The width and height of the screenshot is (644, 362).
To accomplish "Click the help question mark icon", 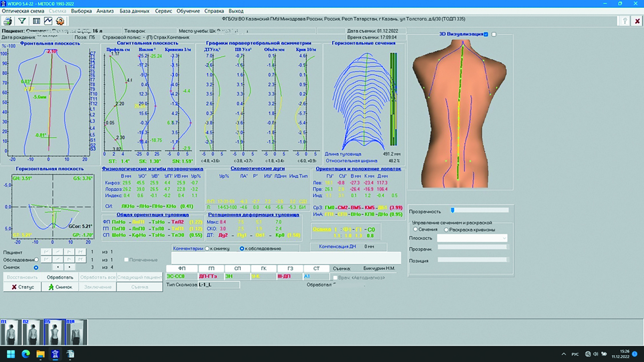I will [x=624, y=21].
